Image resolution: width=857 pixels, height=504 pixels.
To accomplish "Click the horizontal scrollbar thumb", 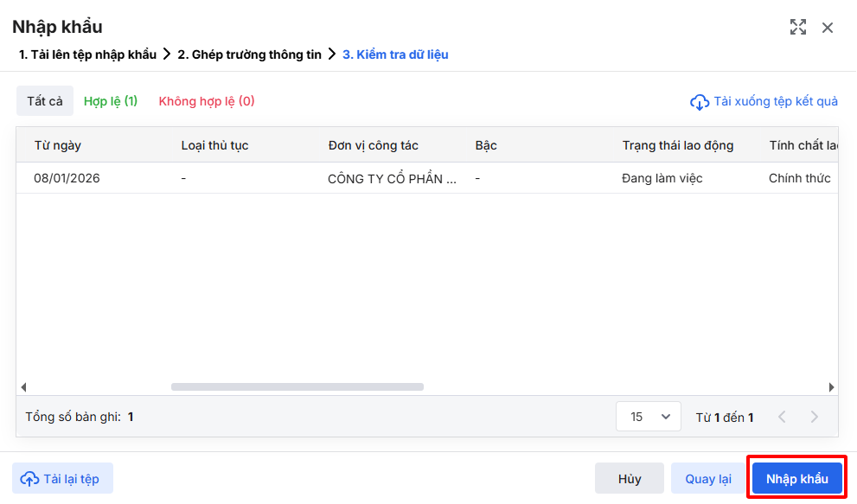I will [x=297, y=387].
